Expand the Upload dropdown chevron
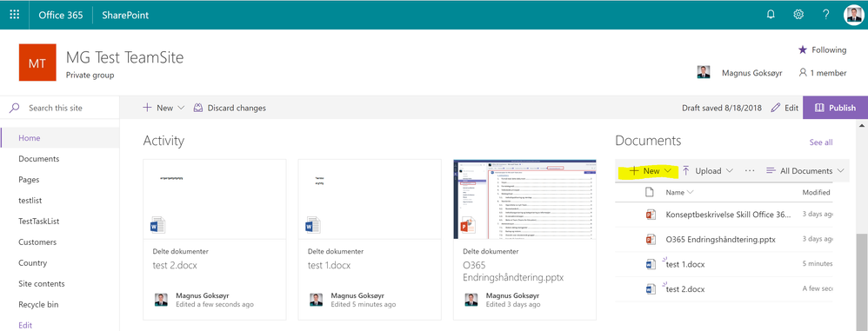The height and width of the screenshot is (331, 868). [x=729, y=171]
